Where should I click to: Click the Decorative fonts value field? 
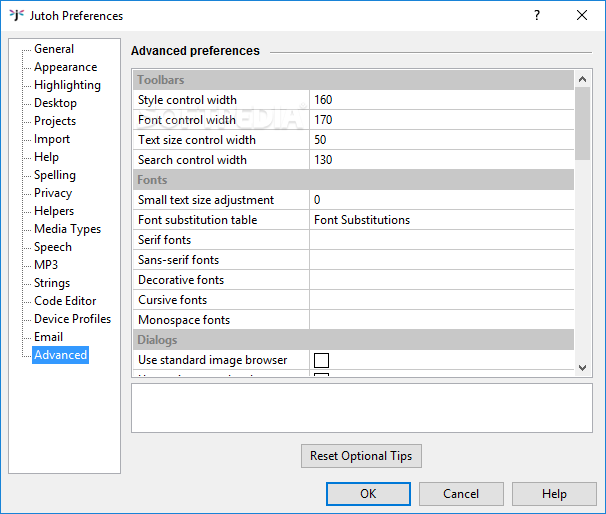(x=441, y=280)
